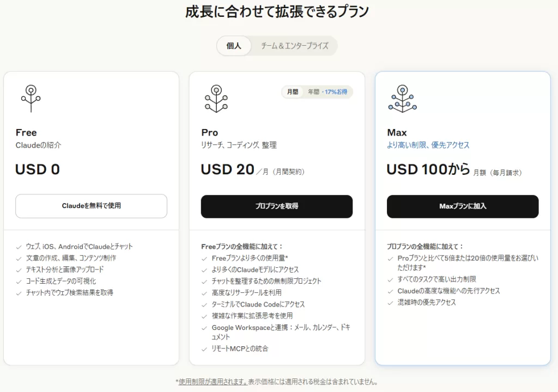The width and height of the screenshot is (558, 392).
Task: Toggle billing to 年間 17%お得
Action: 327,92
